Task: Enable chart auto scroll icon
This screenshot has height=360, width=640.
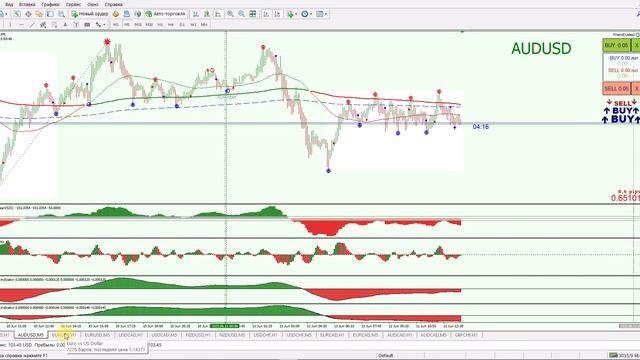Action: pos(266,14)
